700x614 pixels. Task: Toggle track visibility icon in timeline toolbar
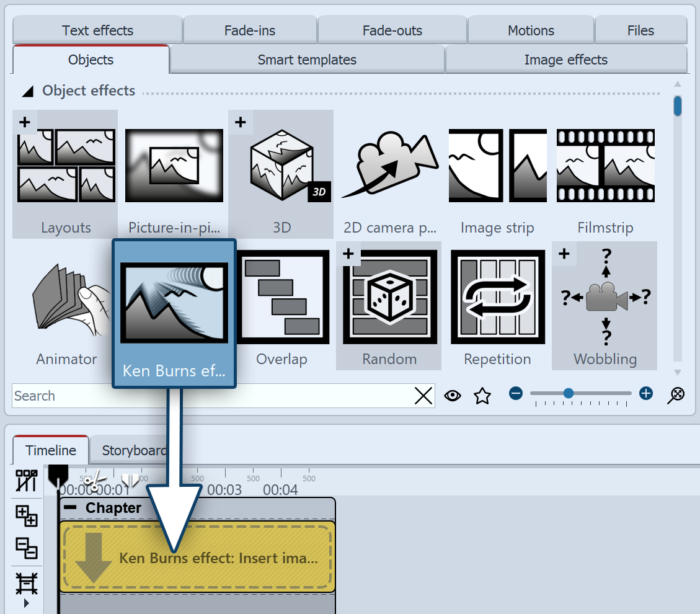pyautogui.click(x=27, y=481)
